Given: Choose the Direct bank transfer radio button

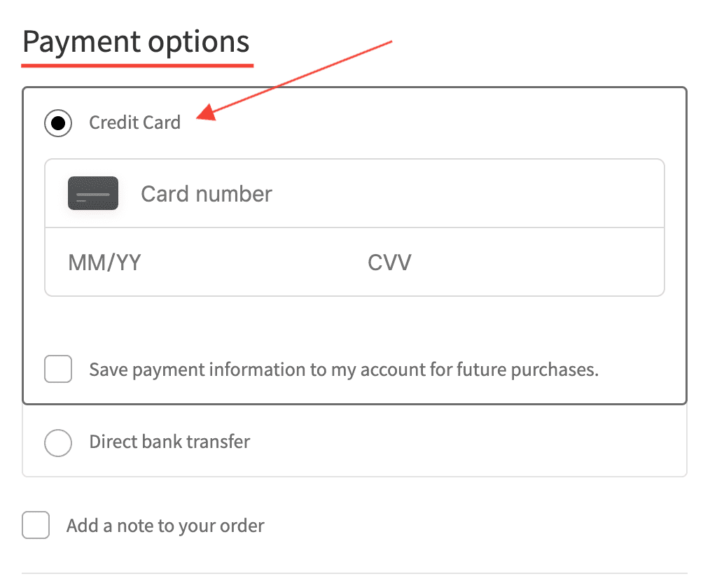Looking at the screenshot, I should pos(58,442).
